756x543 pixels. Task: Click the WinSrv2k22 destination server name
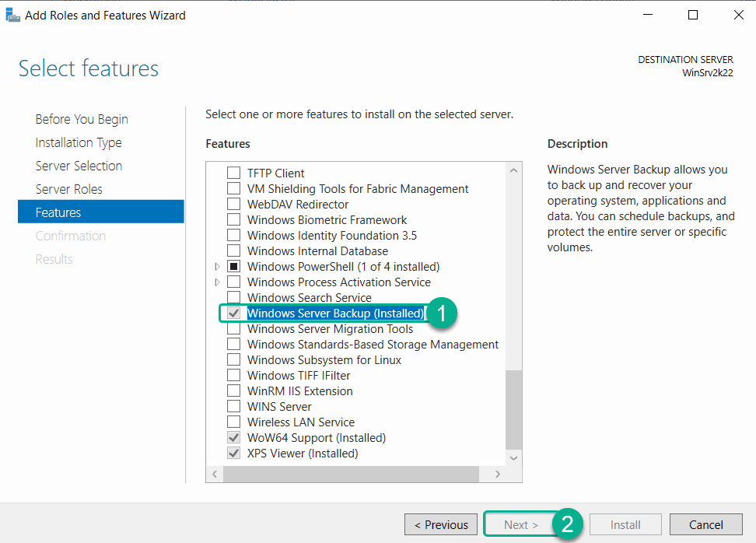[x=707, y=73]
